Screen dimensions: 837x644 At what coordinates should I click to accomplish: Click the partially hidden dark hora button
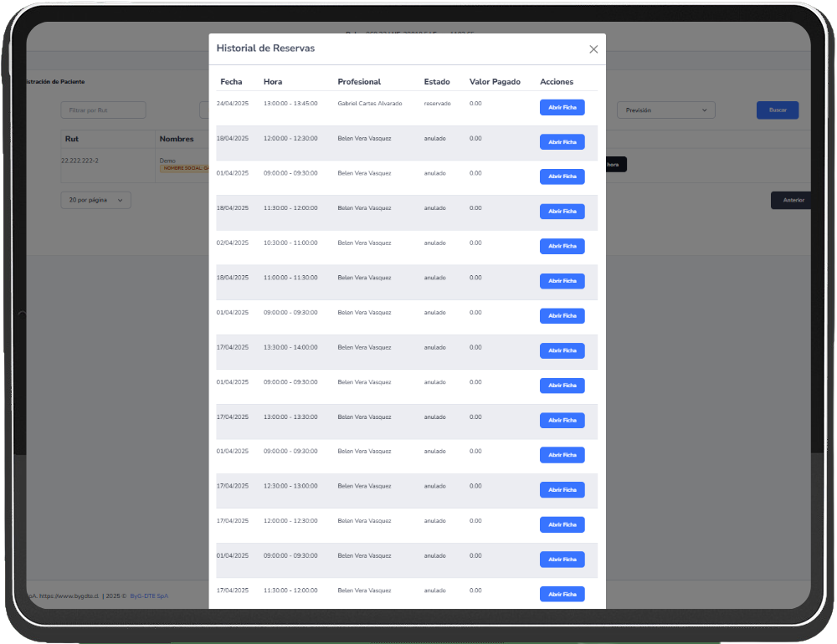[x=615, y=165]
